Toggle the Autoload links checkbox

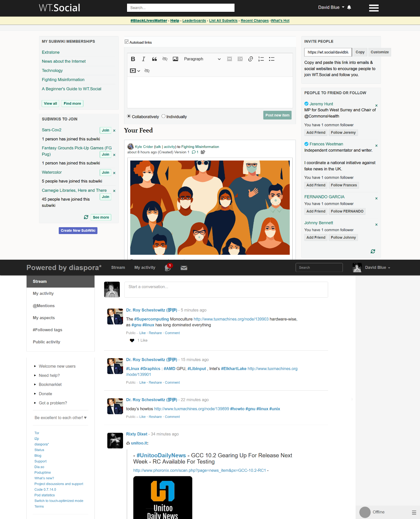click(127, 42)
